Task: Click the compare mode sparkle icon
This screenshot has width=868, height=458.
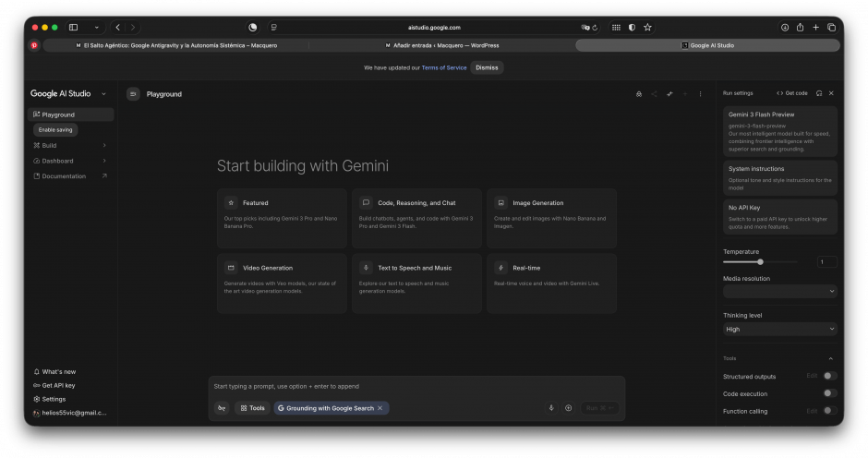Action: (669, 94)
